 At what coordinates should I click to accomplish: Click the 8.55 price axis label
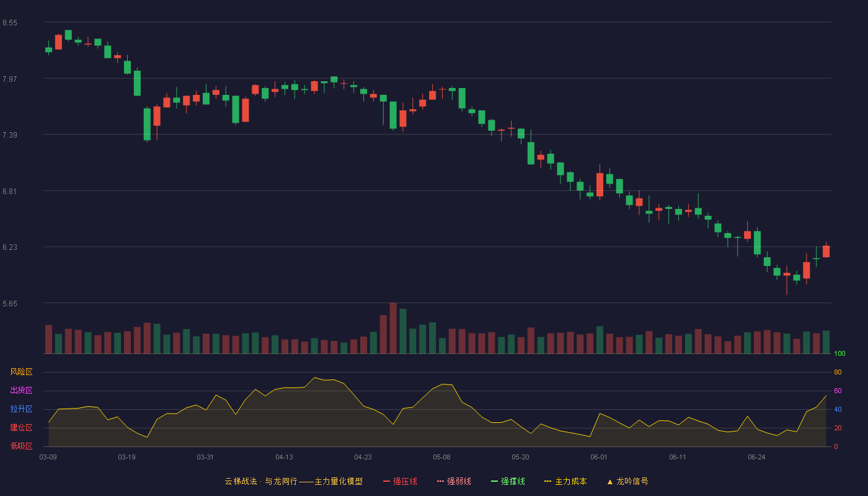[10, 23]
